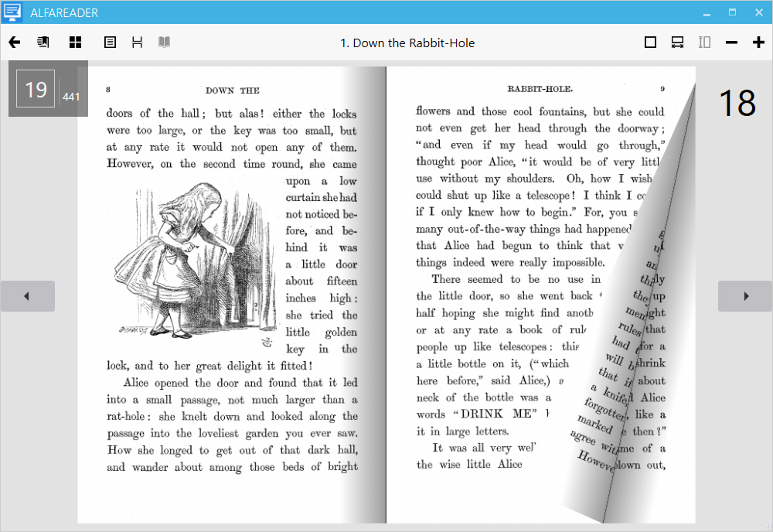Select the two-page book view mode
The image size is (773, 532).
[x=164, y=43]
